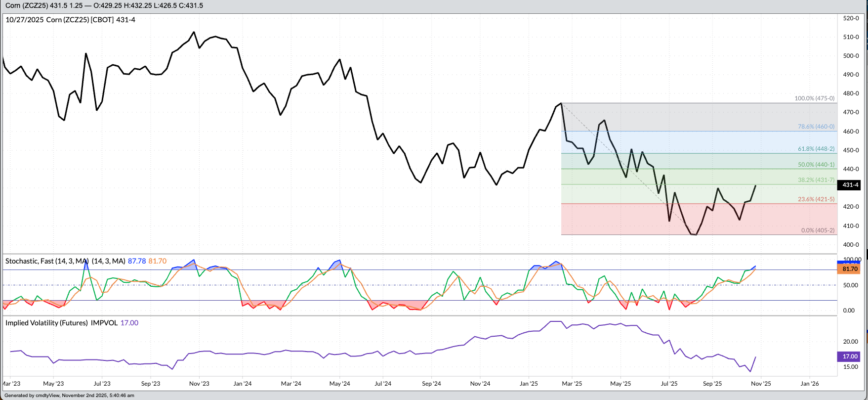Click the Jan '25 label on time axis
The image size is (868, 400).
pyautogui.click(x=529, y=384)
